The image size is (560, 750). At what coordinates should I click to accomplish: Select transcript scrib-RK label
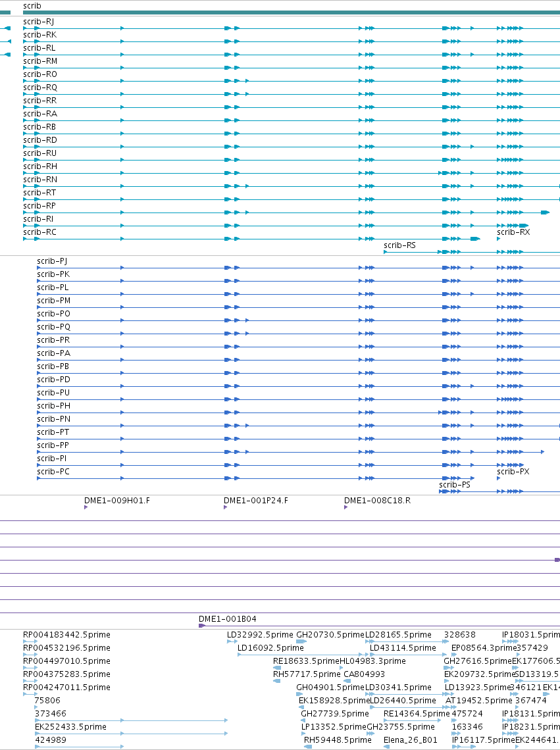click(39, 34)
